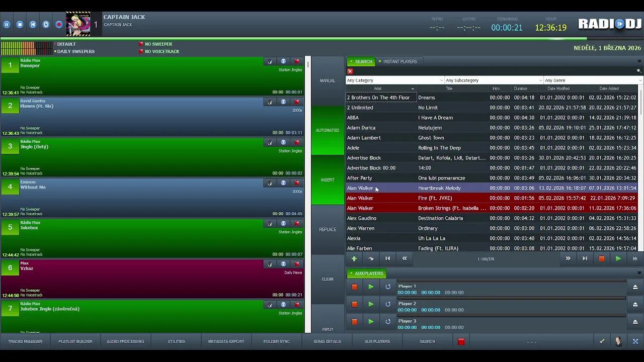Screen dimensions: 644x362
Task: Eject aux Player 1
Action: click(x=635, y=287)
